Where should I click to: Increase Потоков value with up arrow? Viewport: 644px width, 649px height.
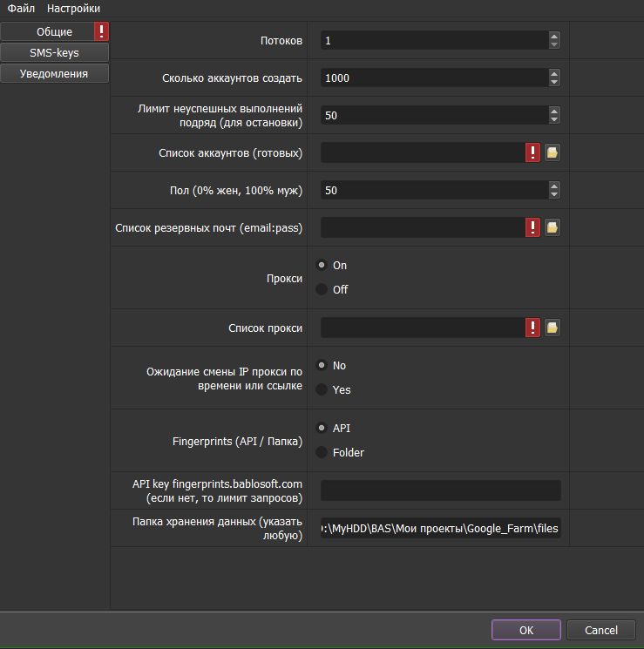[554, 37]
